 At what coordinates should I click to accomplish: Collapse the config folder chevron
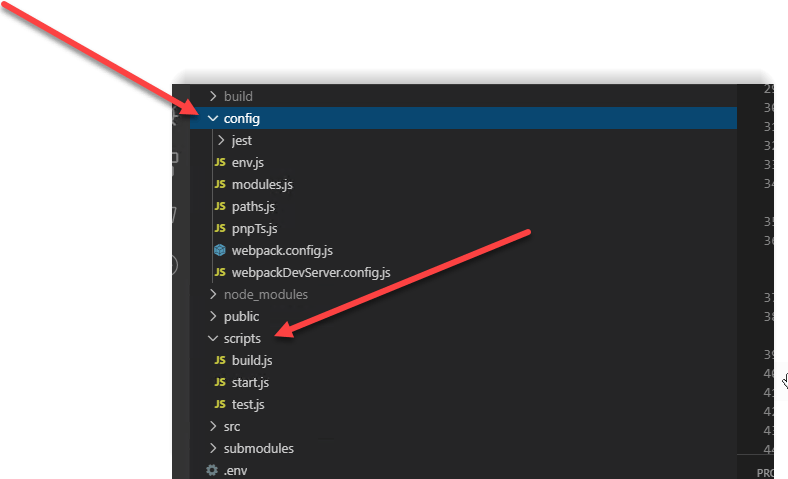(212, 118)
